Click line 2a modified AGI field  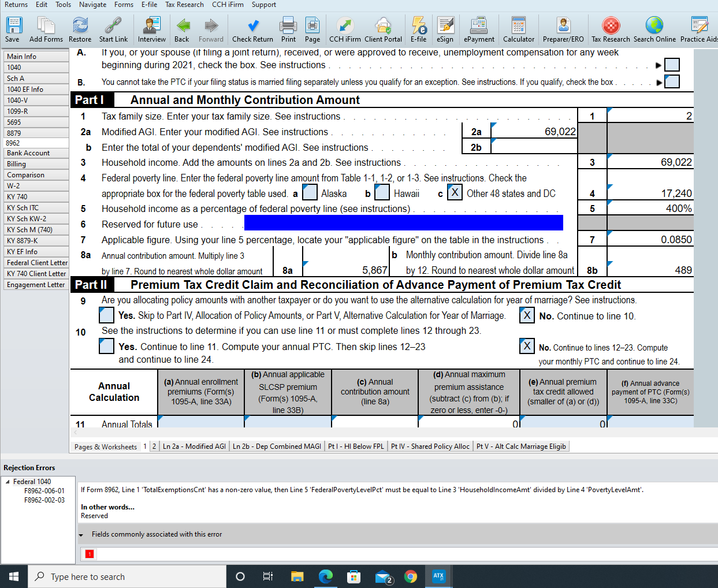coord(534,131)
